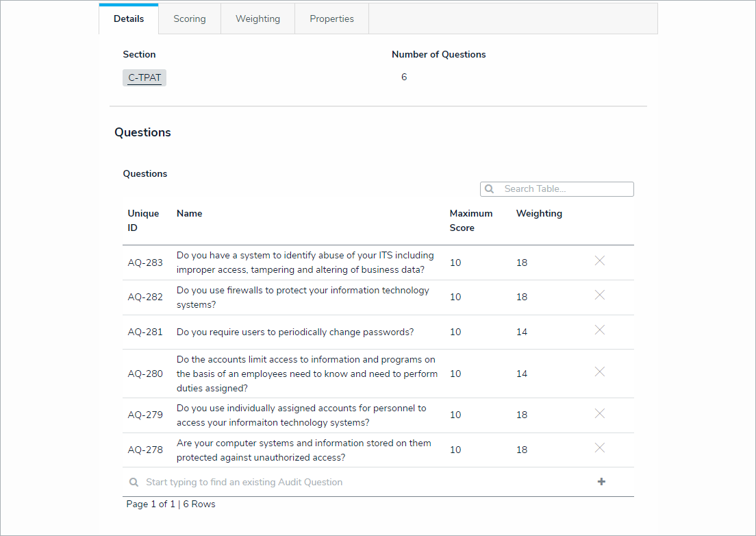Sort by the Name column header

pos(189,214)
